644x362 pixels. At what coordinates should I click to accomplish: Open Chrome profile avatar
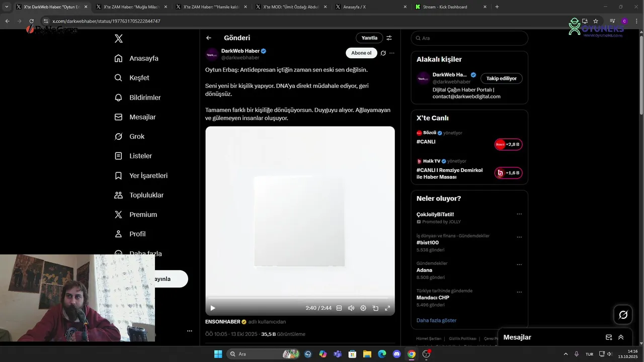coord(624,21)
